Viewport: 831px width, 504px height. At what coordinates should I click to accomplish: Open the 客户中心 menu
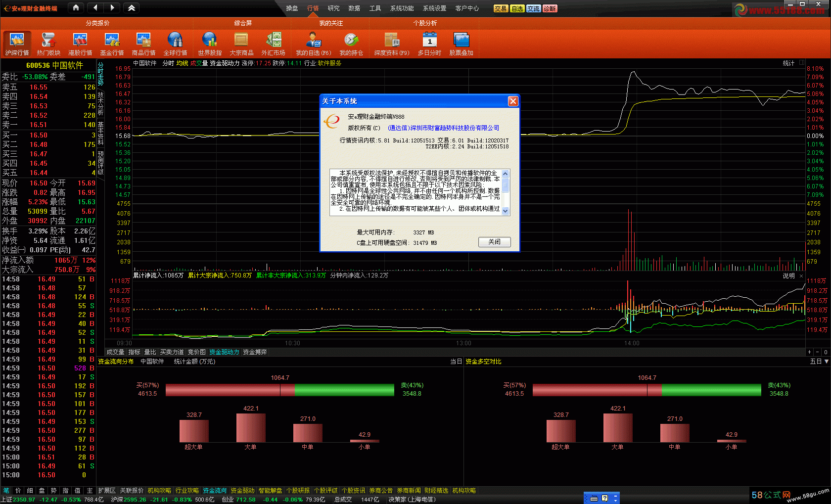tap(467, 8)
